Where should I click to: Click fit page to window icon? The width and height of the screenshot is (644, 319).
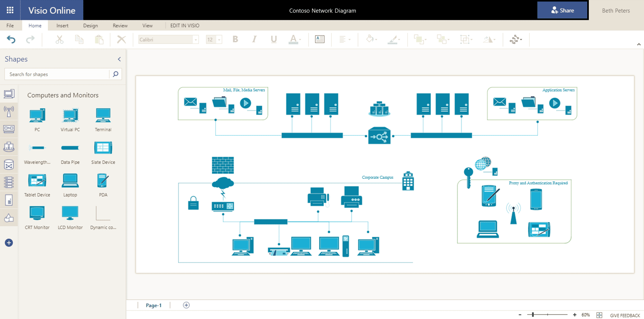pos(599,315)
